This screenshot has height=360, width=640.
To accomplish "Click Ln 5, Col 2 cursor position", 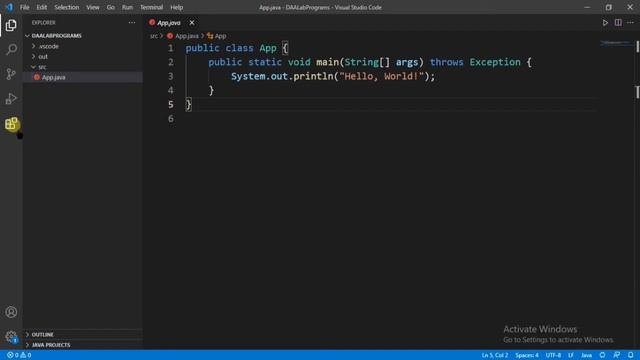I will pyautogui.click(x=495, y=355).
